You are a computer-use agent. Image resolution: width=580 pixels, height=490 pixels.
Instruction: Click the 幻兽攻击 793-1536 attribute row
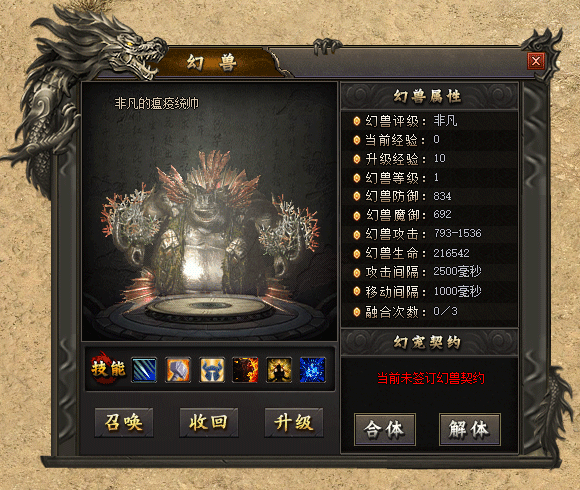coord(429,234)
